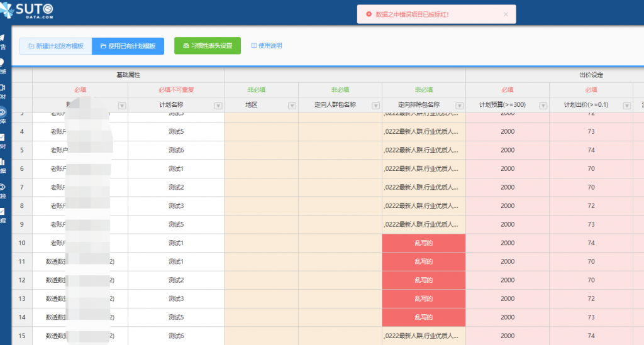Open filter dropdown for 地区 column
Screen dimensions: 644x345
pyautogui.click(x=292, y=106)
